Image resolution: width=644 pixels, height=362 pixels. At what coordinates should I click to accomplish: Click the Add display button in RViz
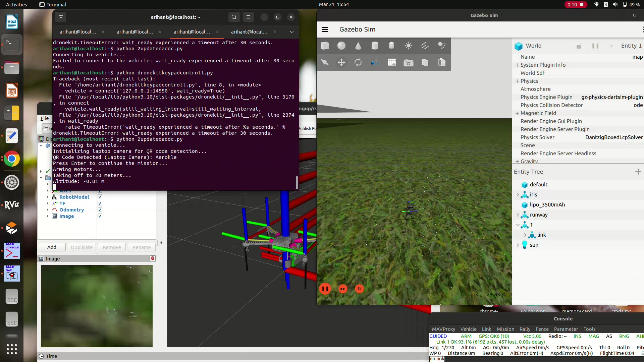(x=52, y=247)
